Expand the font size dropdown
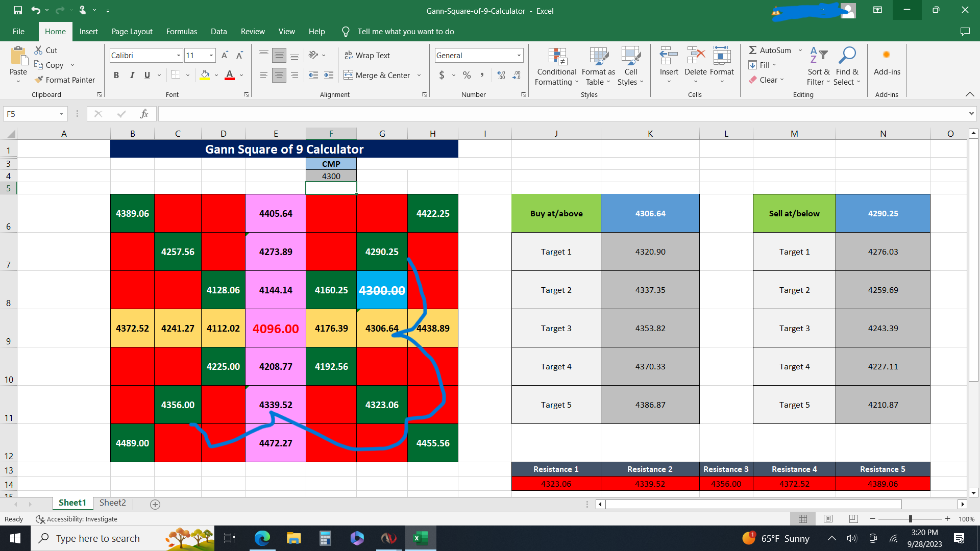Viewport: 980px width, 551px height. [211, 55]
